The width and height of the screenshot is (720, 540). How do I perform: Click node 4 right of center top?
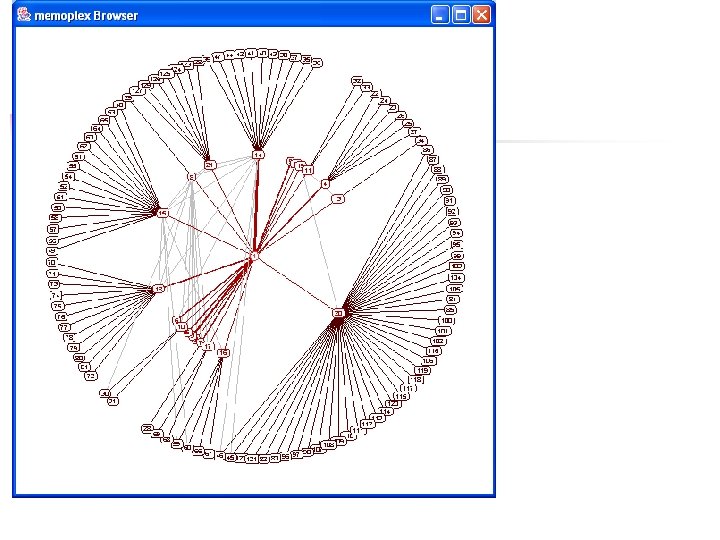(325, 184)
